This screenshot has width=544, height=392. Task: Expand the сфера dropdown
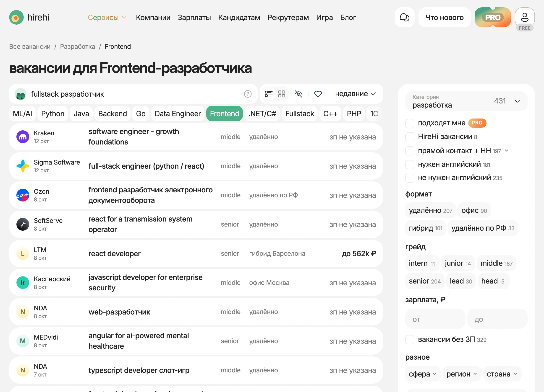pyautogui.click(x=423, y=374)
